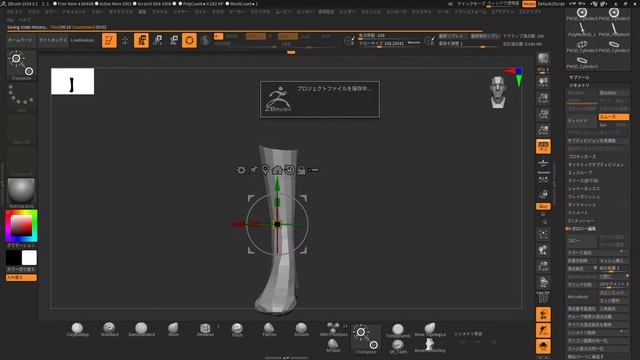The width and height of the screenshot is (640, 360).
Task: Open the Zプラグイン menu
Action: coord(502,12)
